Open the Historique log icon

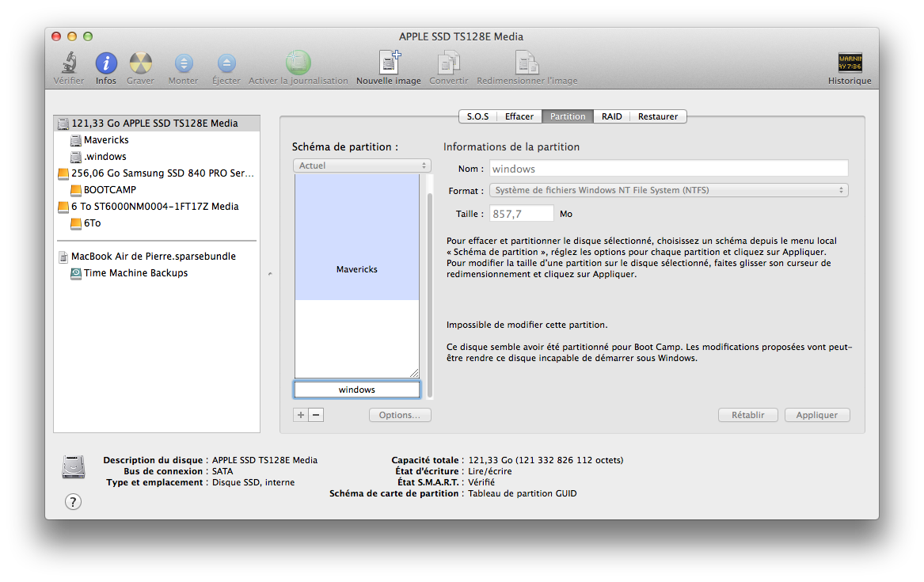coord(850,63)
